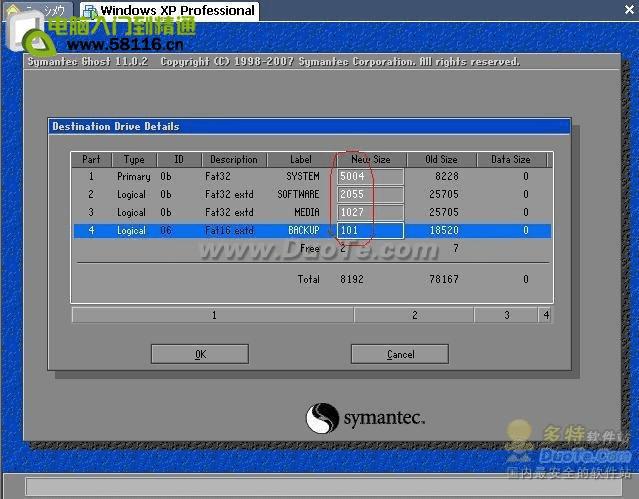The image size is (639, 499).
Task: Click the Label column header
Action: 301,159
